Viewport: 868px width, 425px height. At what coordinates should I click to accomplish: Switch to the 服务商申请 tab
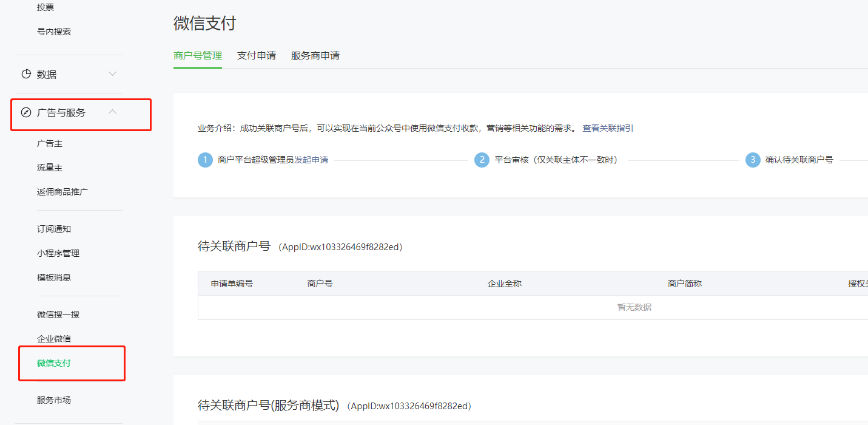(315, 55)
